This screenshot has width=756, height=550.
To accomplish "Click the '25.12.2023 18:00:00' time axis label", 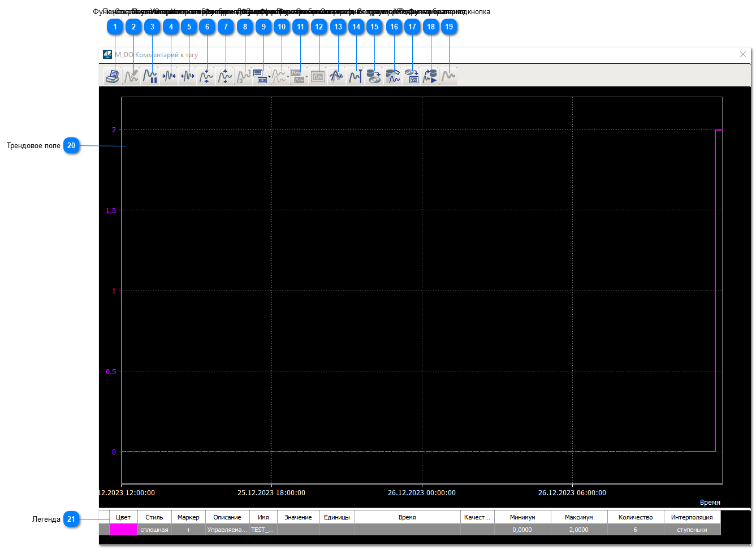I will [271, 493].
